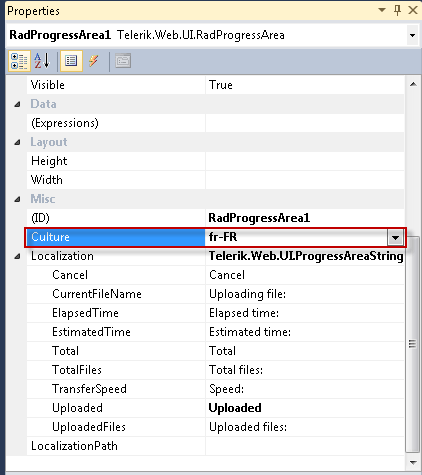Click the empty LocalizationPath value field

[305, 446]
